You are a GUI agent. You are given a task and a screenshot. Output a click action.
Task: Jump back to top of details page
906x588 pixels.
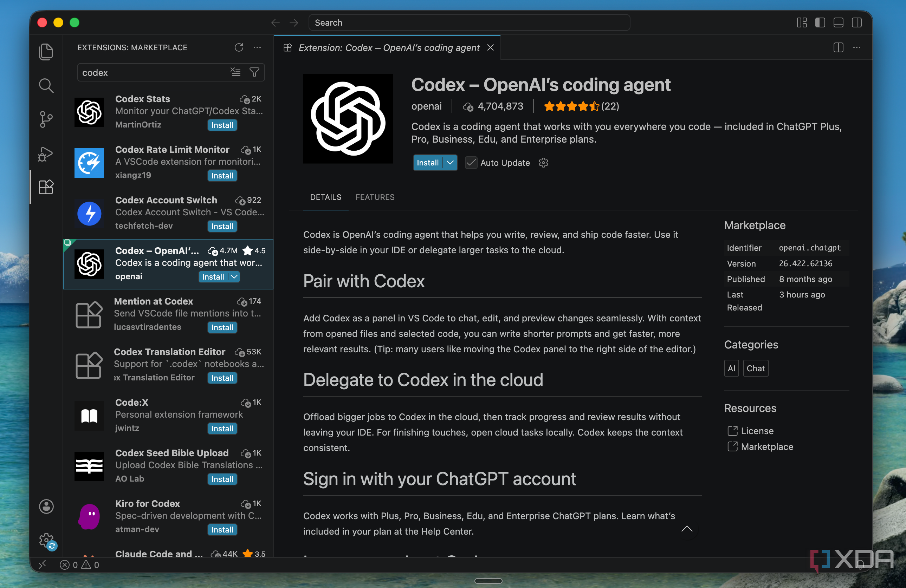(x=687, y=529)
